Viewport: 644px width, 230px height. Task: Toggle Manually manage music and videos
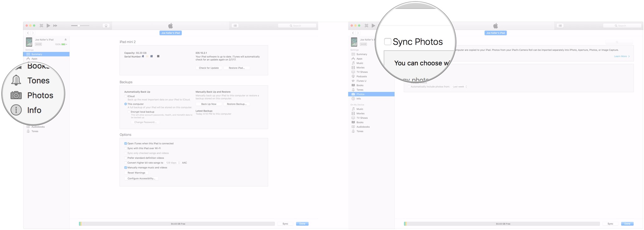point(125,168)
